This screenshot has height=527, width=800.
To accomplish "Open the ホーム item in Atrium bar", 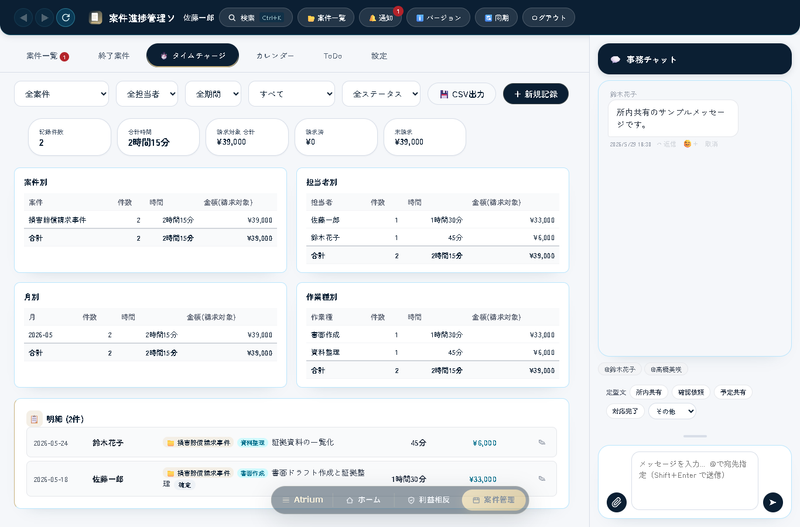I will click(363, 500).
